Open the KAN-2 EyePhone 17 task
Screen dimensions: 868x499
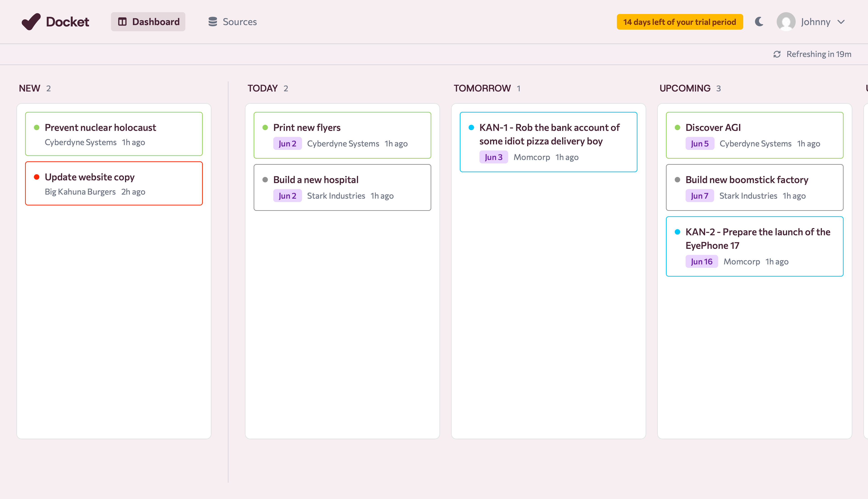coord(755,246)
